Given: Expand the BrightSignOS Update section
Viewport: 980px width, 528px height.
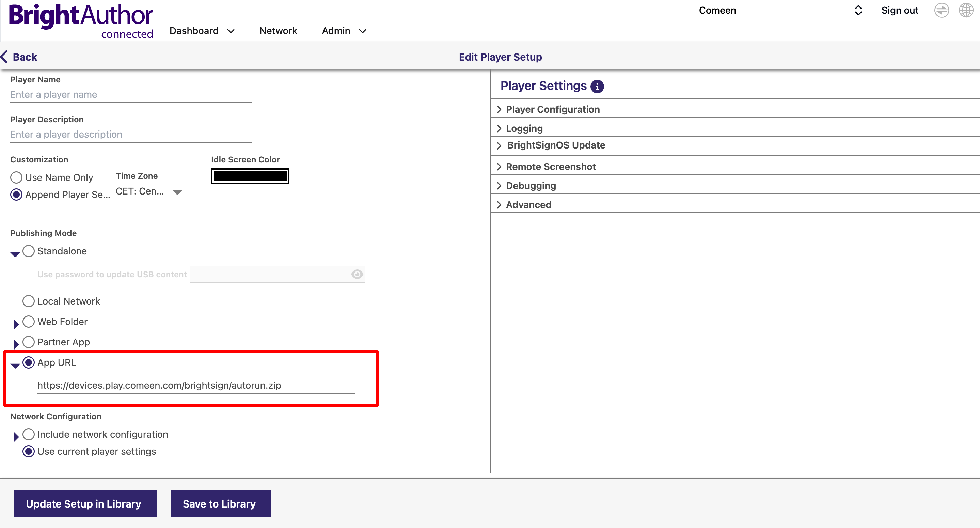Looking at the screenshot, I should click(735, 145).
